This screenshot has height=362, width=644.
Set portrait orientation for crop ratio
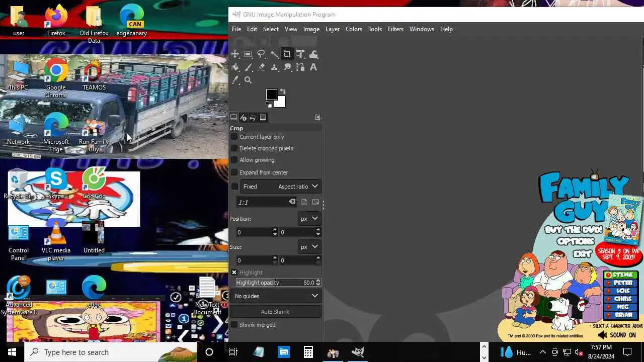click(304, 202)
